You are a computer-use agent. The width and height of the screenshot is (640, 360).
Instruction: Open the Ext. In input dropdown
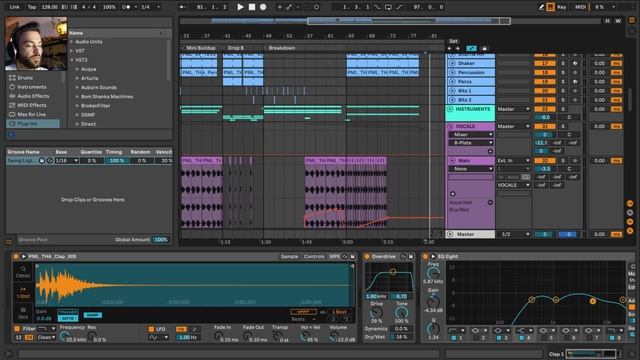coord(513,160)
